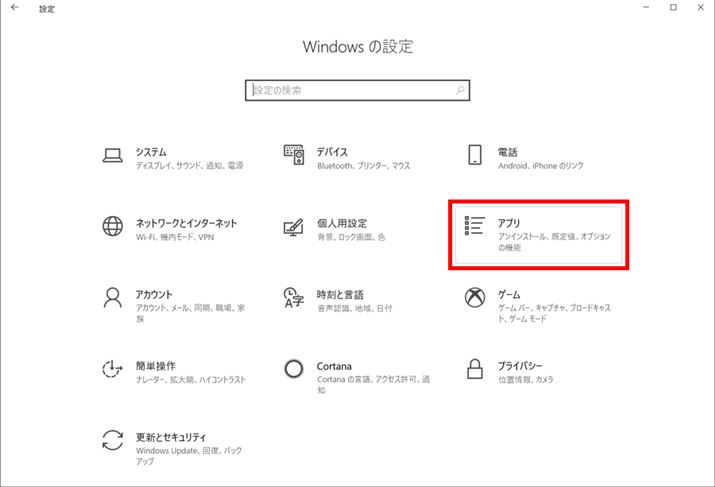715x487 pixels.
Task: Click the 音声認識、地域、日付 description
Action: 354,308
